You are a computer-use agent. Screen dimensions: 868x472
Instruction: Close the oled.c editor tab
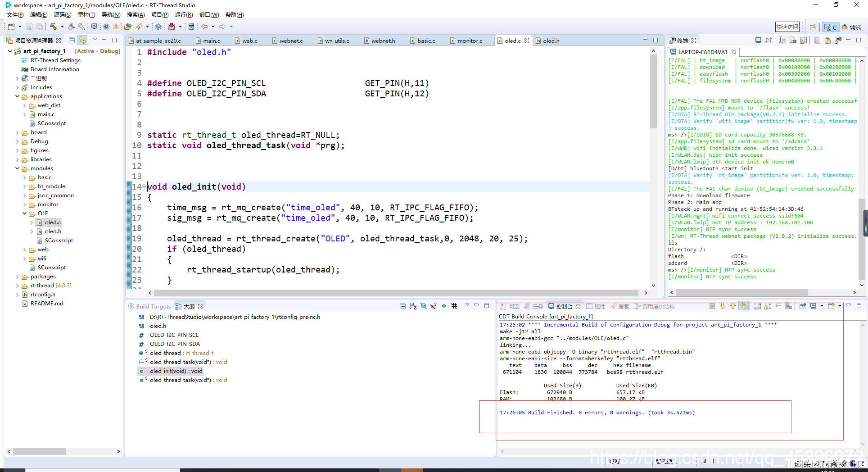click(527, 41)
